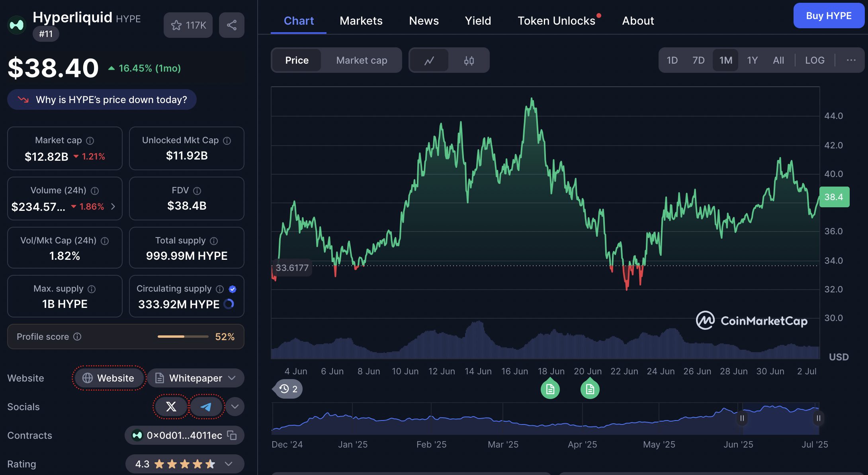Click the Max. supply info icon

coord(92,289)
